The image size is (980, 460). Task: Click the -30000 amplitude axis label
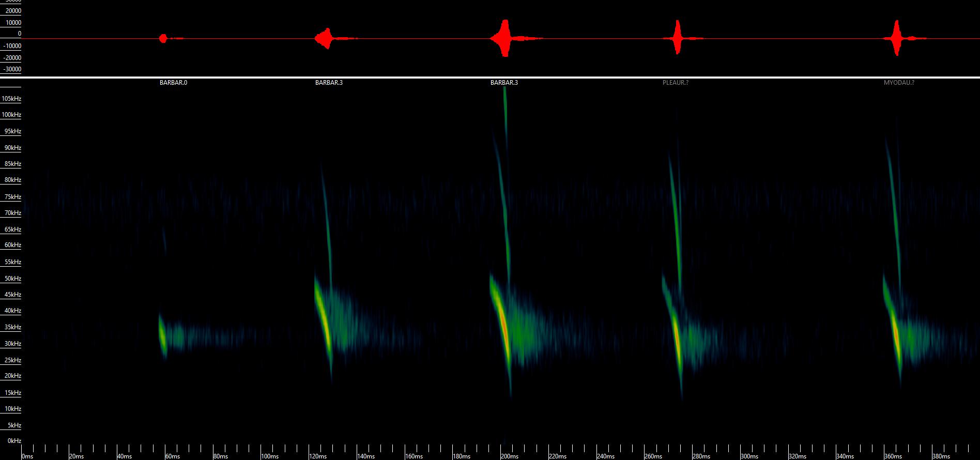tap(13, 69)
